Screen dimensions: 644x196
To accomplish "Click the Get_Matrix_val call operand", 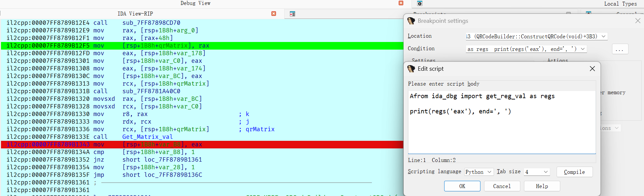I will pyautogui.click(x=147, y=137).
